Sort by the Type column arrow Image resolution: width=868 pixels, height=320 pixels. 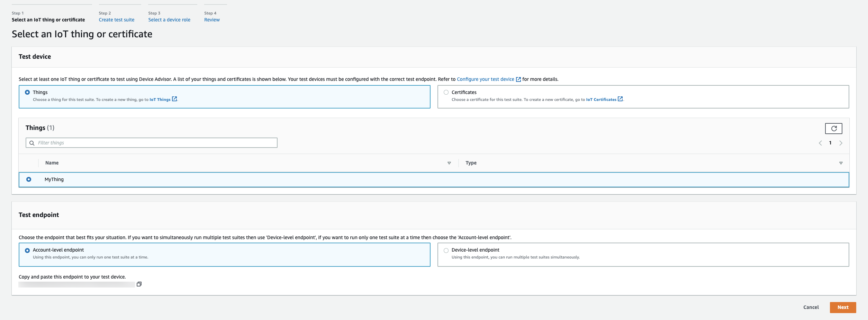(x=841, y=163)
